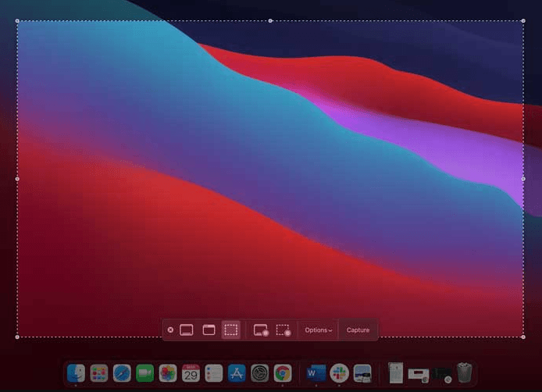Select Capture Selected Portion mode

(x=231, y=330)
